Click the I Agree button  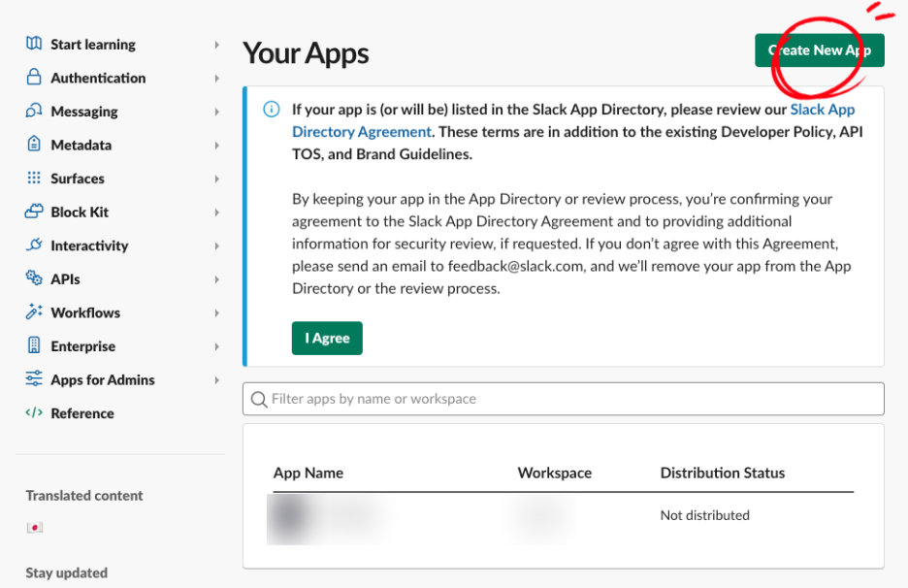[327, 339]
